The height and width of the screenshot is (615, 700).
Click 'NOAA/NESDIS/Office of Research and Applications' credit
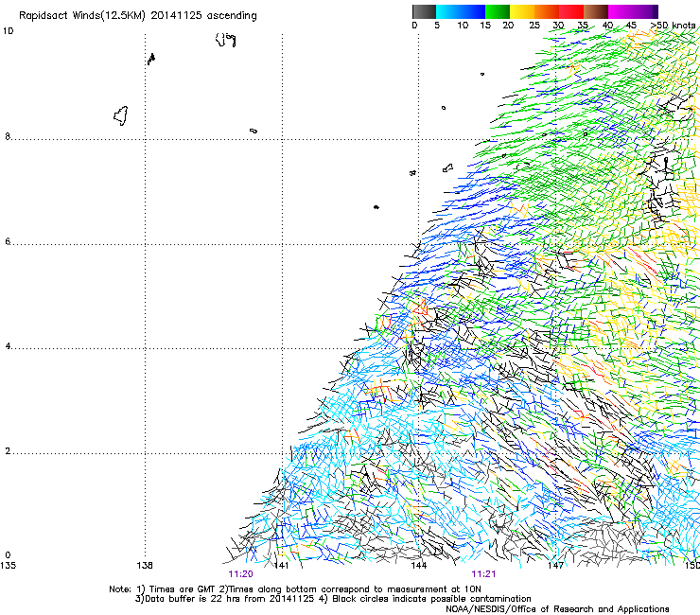(557, 609)
